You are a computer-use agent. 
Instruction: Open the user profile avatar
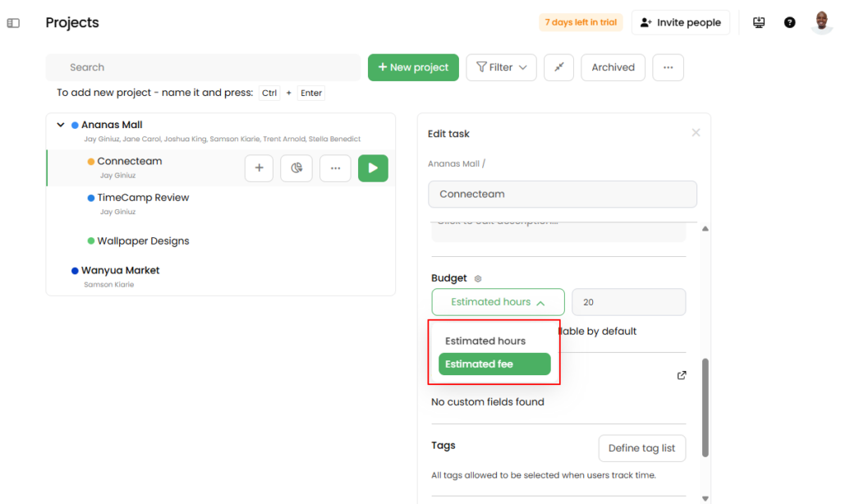click(821, 22)
